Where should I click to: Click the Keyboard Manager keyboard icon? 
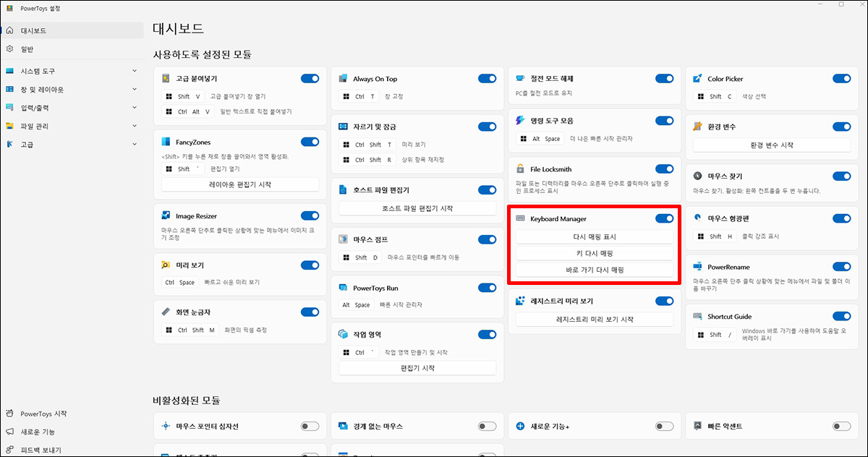pyautogui.click(x=520, y=218)
